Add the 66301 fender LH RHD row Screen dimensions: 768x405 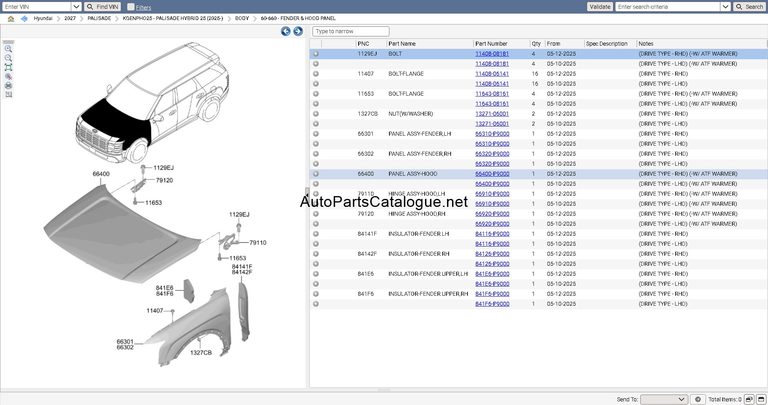(316, 134)
